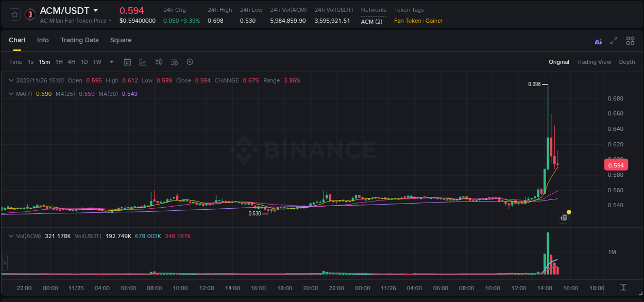Click the Fan Token tag link

coord(406,21)
